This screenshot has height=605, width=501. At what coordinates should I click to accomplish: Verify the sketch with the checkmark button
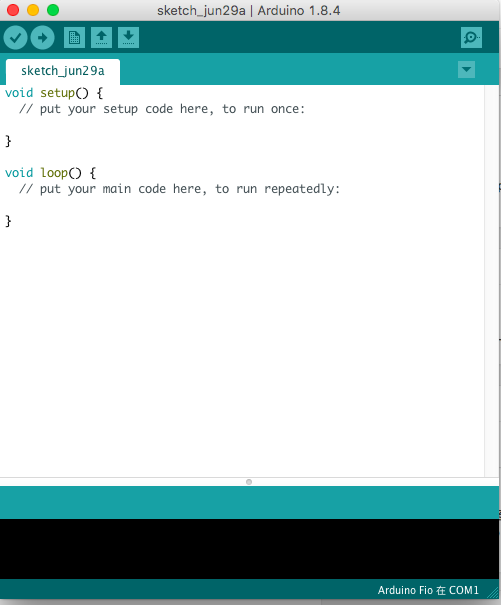pyautogui.click(x=15, y=38)
